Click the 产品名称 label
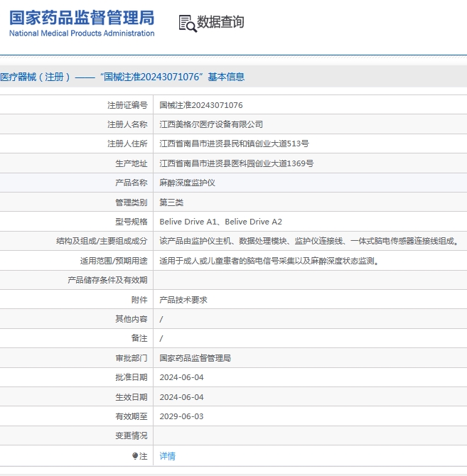 (x=131, y=183)
